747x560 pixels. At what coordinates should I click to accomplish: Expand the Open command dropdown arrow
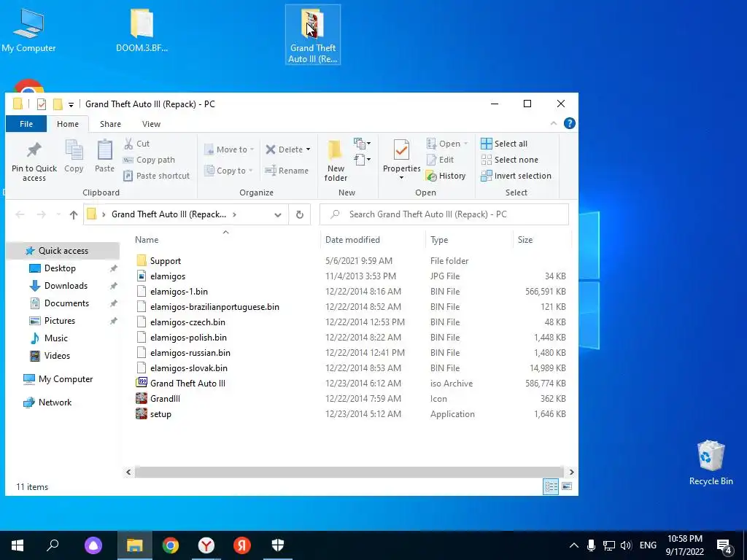(x=466, y=144)
